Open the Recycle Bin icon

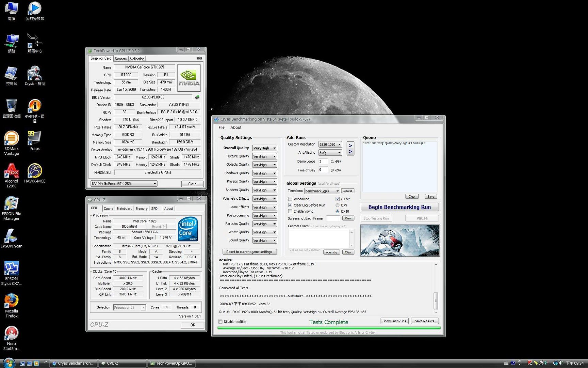(12, 108)
